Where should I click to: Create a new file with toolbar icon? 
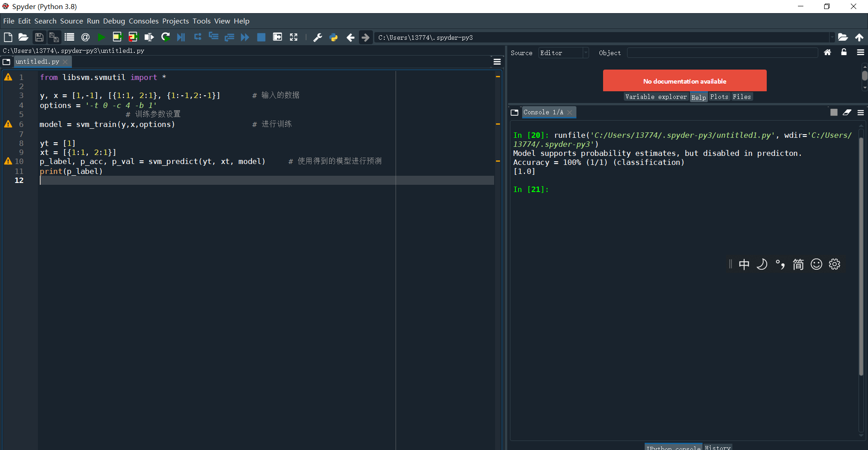8,37
